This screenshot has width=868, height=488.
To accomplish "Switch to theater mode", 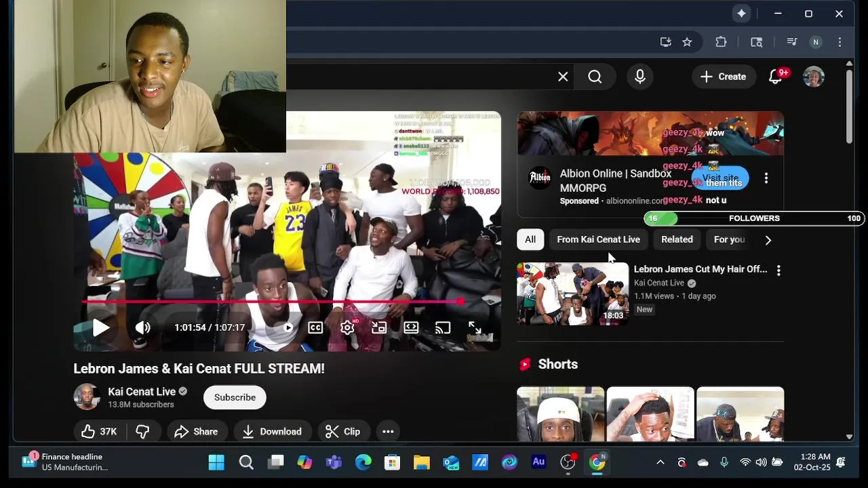I will [x=411, y=328].
